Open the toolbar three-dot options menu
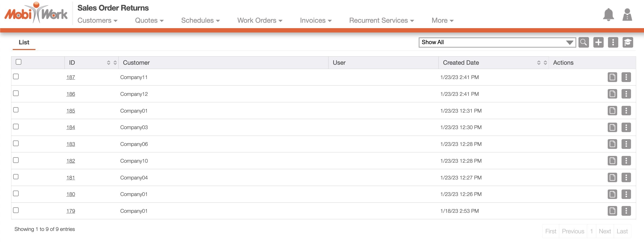The width and height of the screenshot is (644, 242). 613,42
